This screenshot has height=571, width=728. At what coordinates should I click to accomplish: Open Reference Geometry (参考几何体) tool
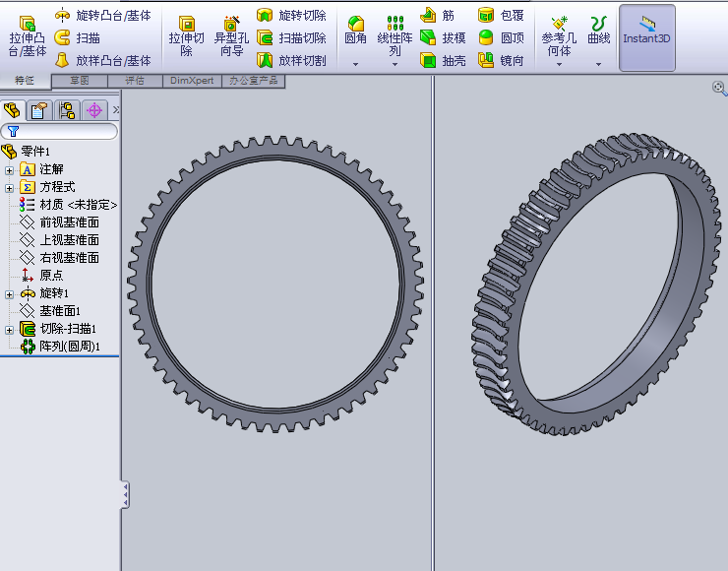pos(559,36)
